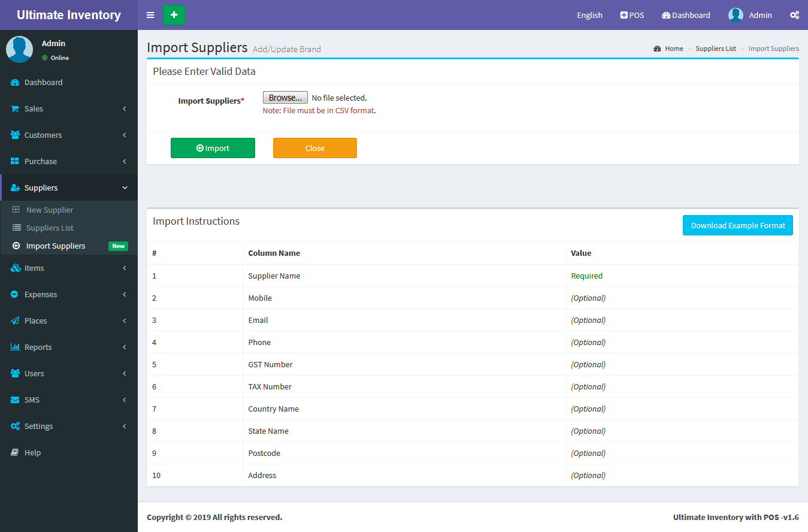Go to Home via breadcrumb link
The height and width of the screenshot is (532, 808).
673,49
